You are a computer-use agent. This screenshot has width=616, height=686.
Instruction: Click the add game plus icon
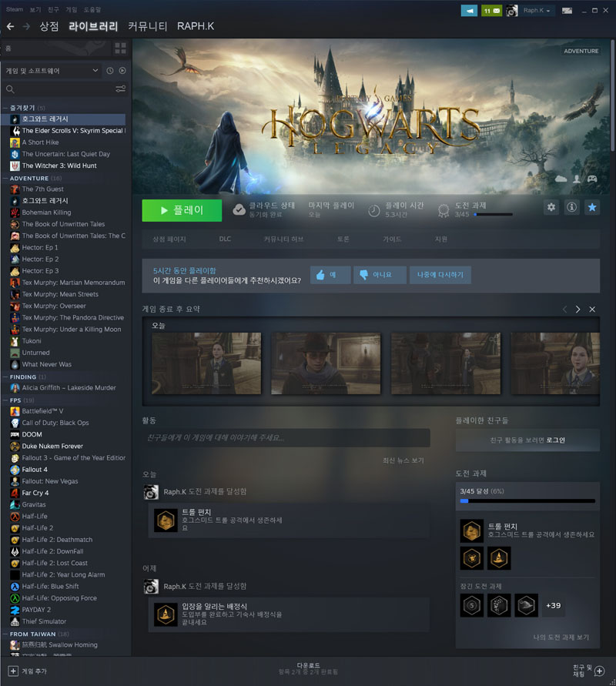click(13, 671)
